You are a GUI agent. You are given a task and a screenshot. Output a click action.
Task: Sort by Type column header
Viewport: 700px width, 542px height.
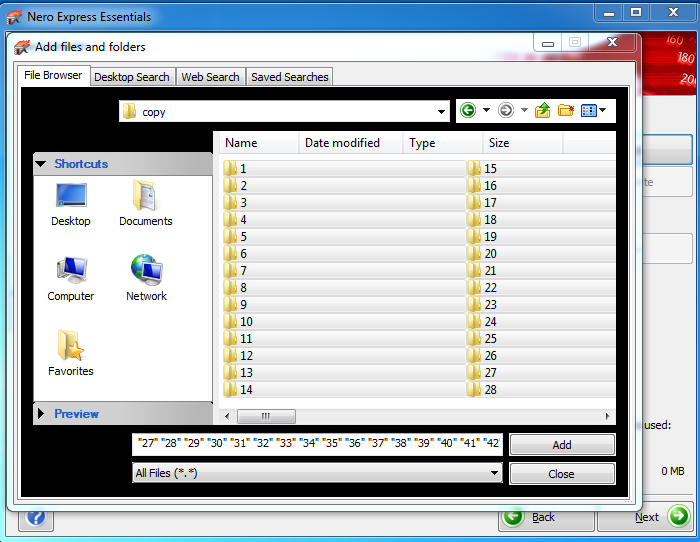(x=443, y=143)
